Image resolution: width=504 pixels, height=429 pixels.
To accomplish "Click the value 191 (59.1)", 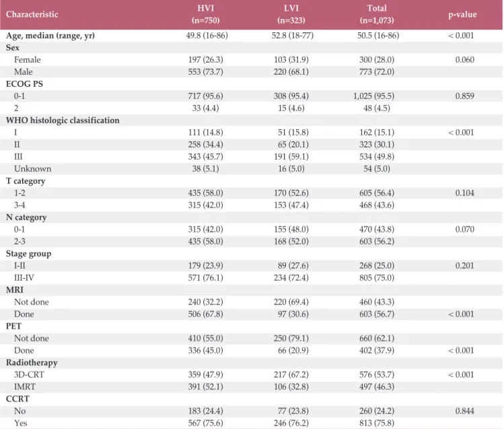I will (291, 157).
